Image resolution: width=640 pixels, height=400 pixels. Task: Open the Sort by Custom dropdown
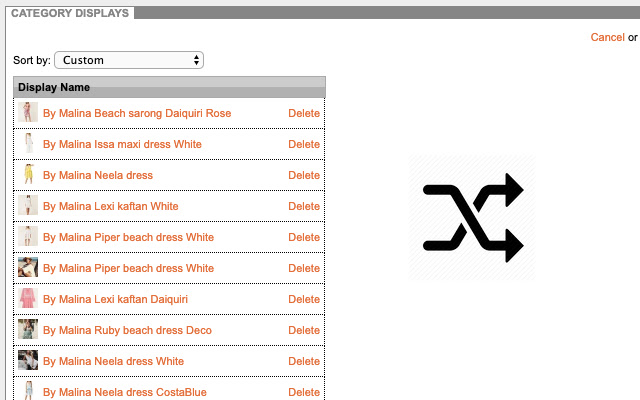129,60
